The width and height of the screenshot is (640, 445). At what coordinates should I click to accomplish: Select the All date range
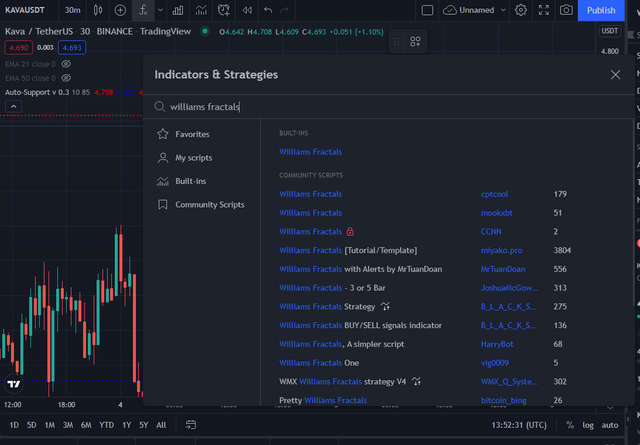(x=161, y=425)
